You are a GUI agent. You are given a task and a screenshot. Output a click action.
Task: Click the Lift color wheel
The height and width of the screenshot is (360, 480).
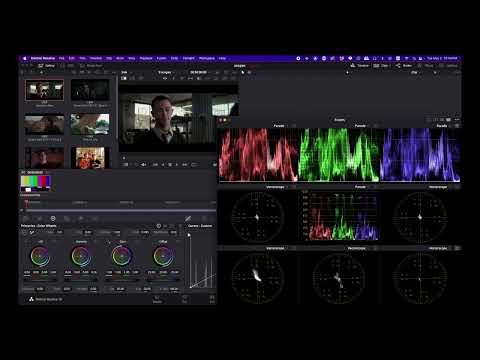[x=40, y=256]
